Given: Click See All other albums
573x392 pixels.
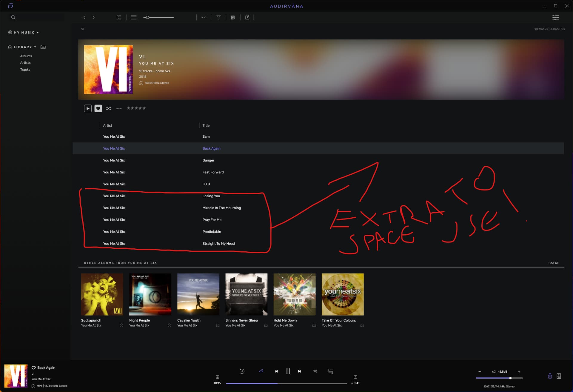Looking at the screenshot, I should 553,263.
